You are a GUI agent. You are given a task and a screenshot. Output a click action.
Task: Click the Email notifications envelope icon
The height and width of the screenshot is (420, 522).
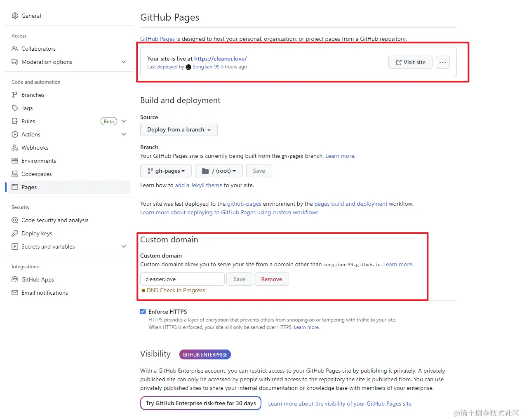click(15, 293)
